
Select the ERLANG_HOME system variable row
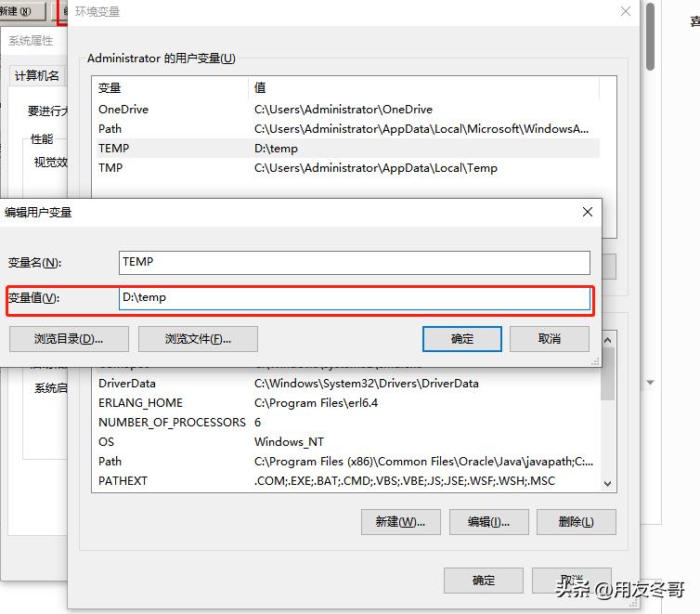(x=348, y=403)
